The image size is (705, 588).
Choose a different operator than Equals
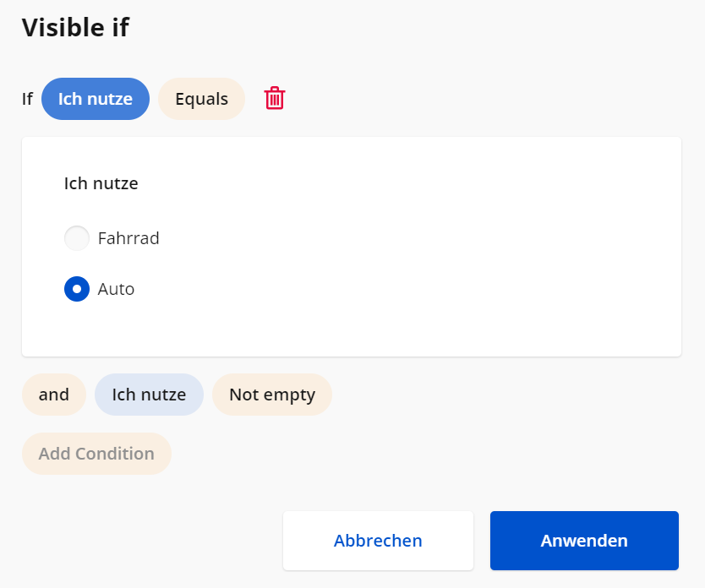click(x=201, y=99)
